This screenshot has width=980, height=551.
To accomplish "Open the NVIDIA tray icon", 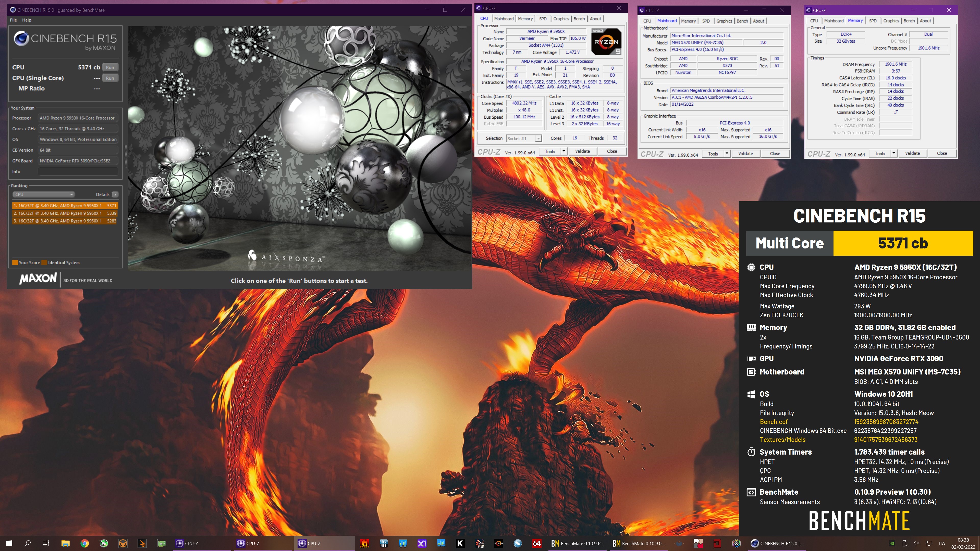I will click(892, 543).
